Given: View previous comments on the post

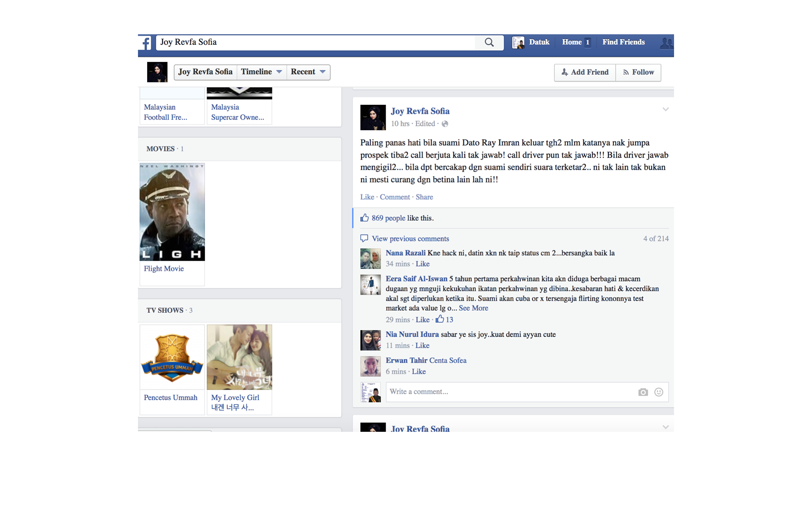Looking at the screenshot, I should coord(410,239).
